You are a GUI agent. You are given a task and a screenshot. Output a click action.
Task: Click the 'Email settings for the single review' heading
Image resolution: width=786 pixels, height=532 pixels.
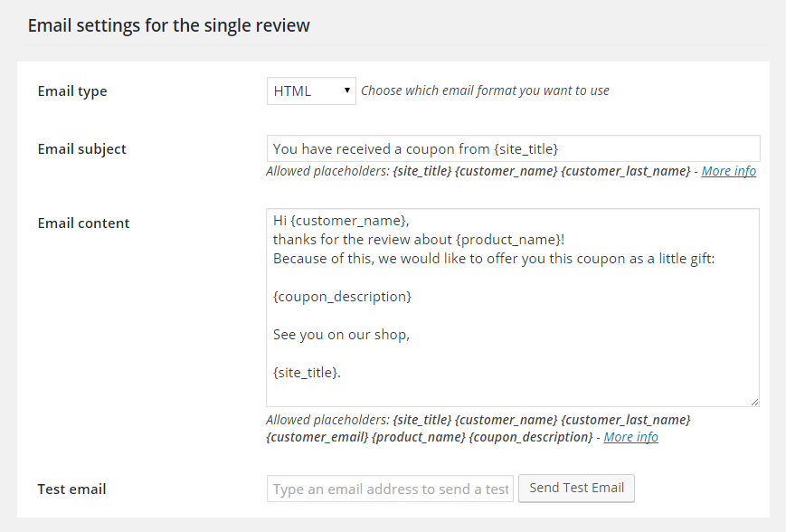[169, 25]
